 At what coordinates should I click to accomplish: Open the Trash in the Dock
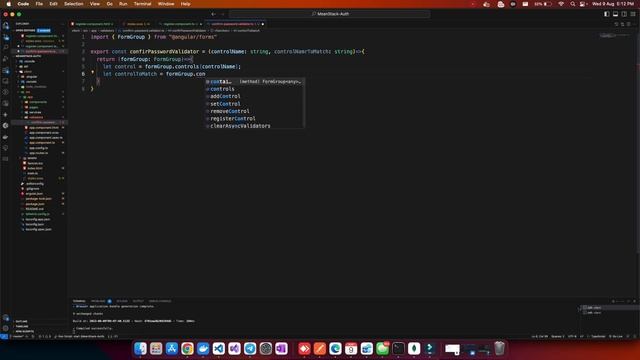(499, 349)
